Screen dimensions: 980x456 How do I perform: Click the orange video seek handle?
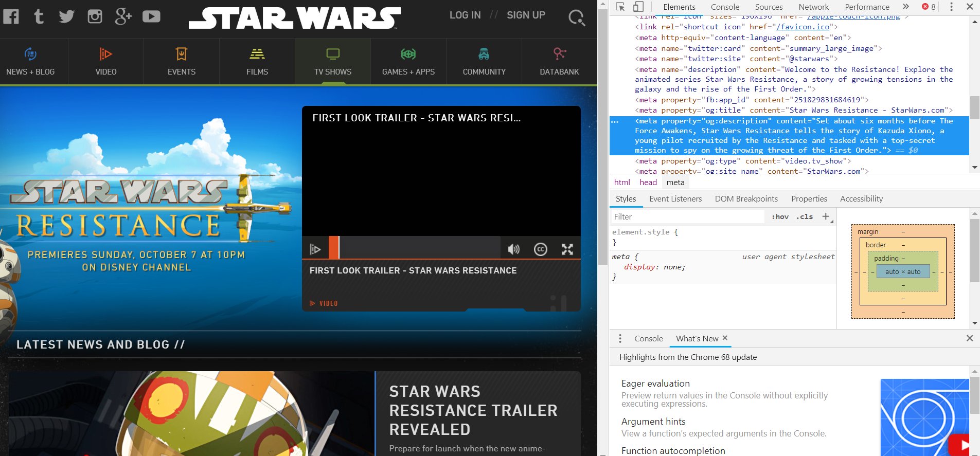334,247
